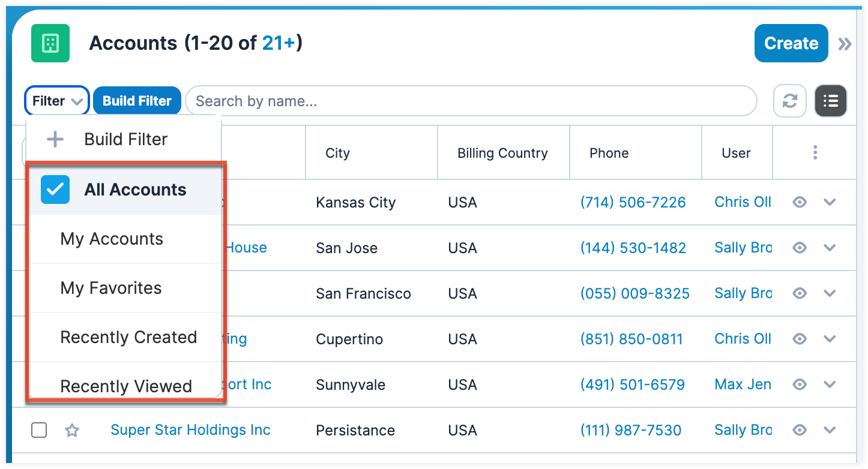
Task: Click the blue Create button
Action: tap(791, 43)
